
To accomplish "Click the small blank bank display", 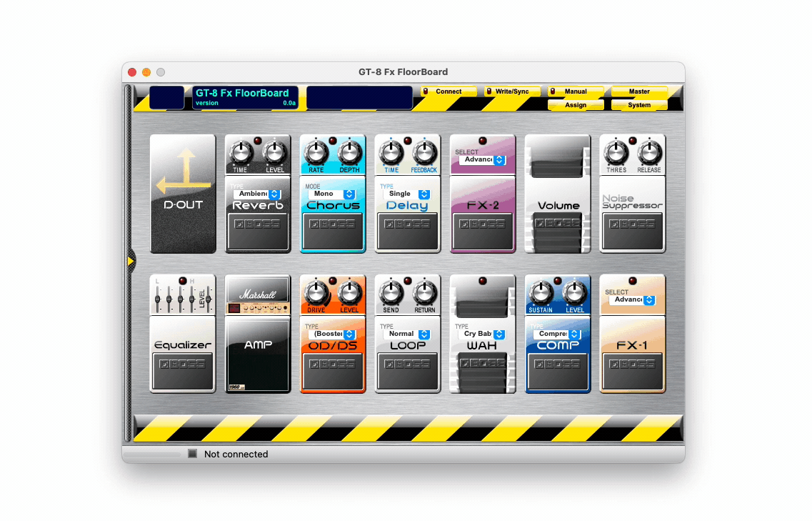I will (166, 97).
